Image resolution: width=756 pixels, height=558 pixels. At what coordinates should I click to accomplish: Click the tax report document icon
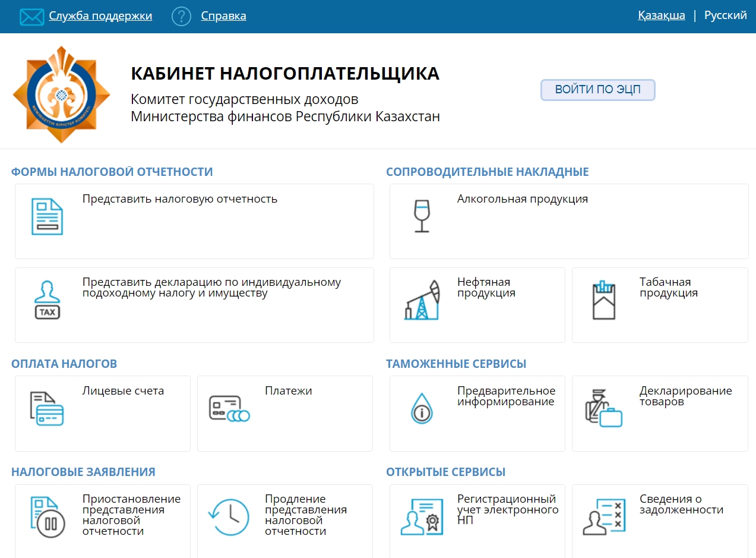(47, 216)
